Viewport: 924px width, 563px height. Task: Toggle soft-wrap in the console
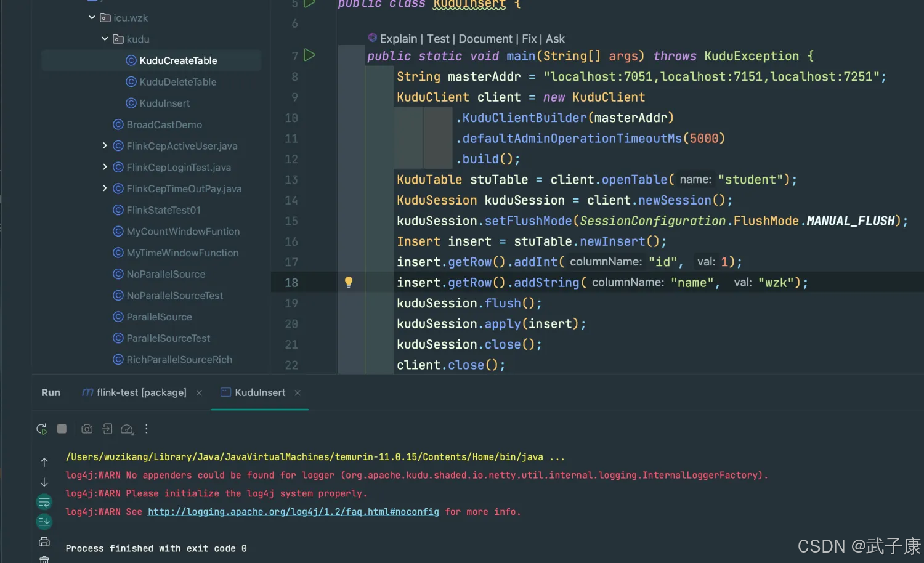click(x=44, y=503)
